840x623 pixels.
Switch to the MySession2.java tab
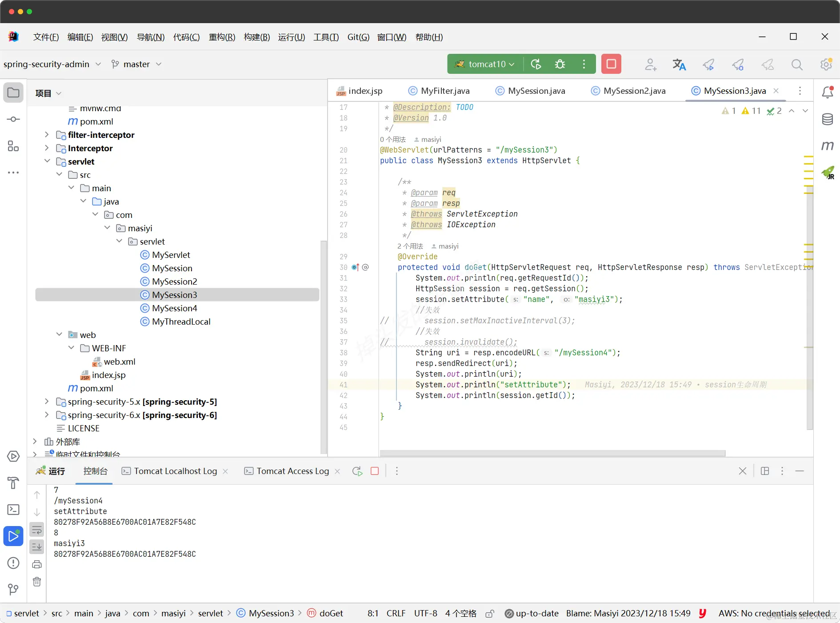[x=628, y=91]
